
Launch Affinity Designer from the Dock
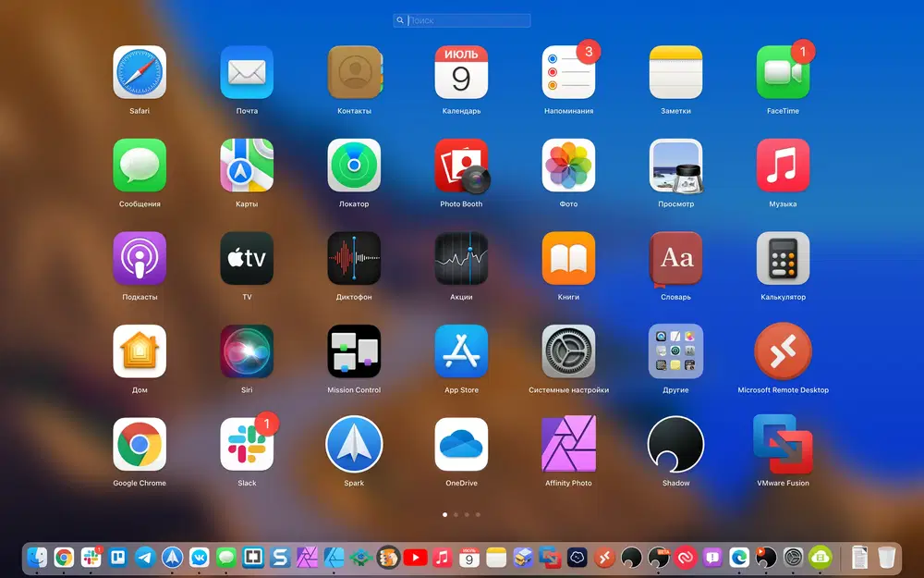click(x=334, y=558)
